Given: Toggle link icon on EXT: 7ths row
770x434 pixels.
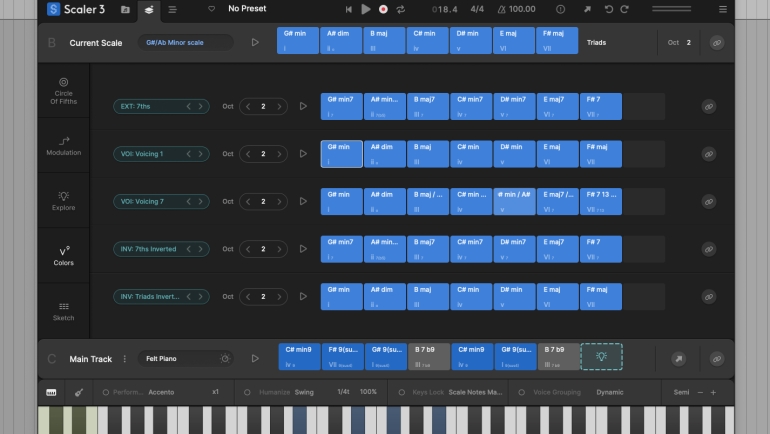Looking at the screenshot, I should [x=709, y=107].
